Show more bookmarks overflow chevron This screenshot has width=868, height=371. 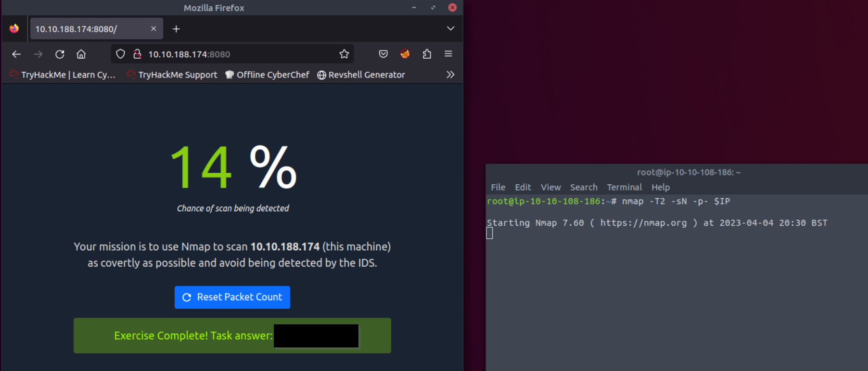[x=450, y=75]
